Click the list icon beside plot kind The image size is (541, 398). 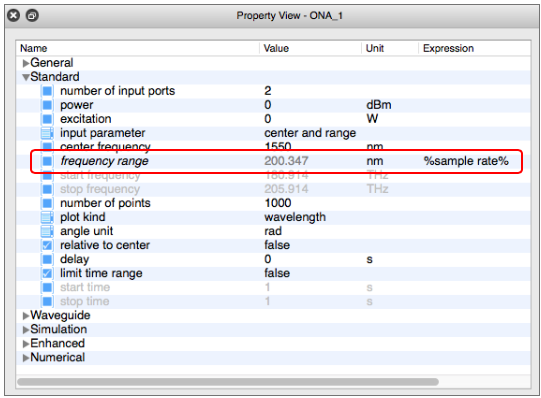point(47,217)
